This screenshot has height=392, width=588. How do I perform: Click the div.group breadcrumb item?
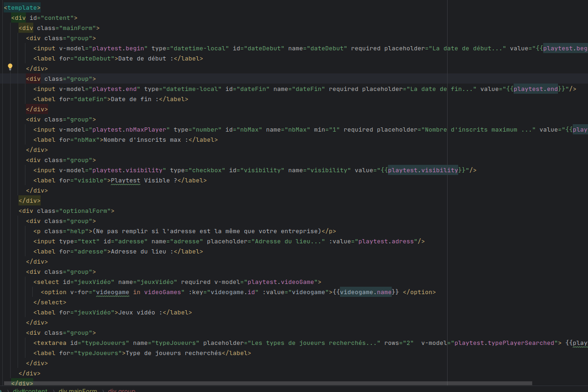(x=121, y=390)
